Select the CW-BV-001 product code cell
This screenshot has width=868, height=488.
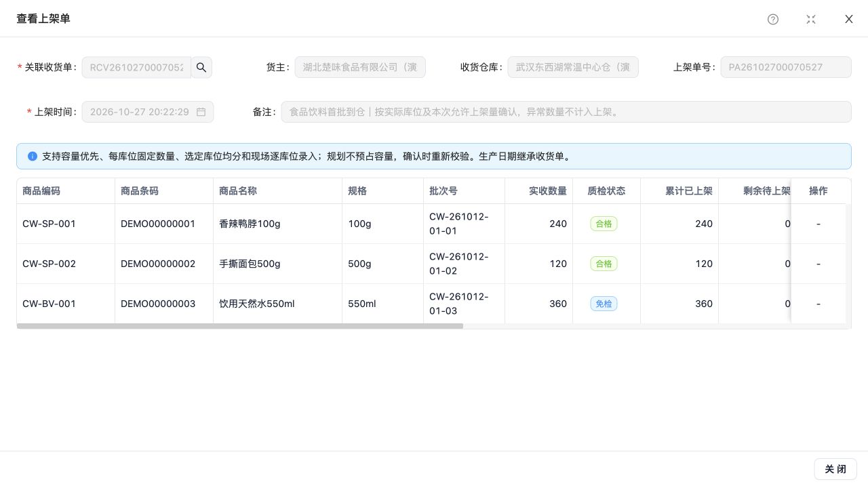pyautogui.click(x=66, y=304)
